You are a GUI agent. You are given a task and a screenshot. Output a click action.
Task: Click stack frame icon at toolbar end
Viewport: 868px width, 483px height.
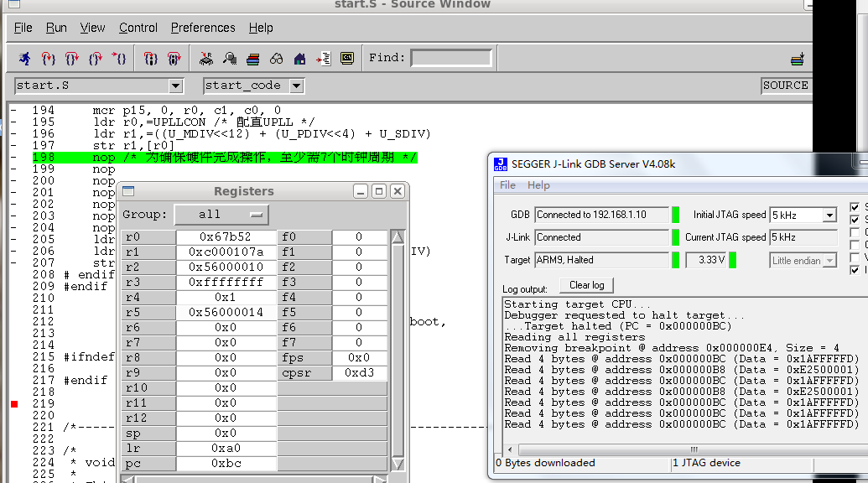(798, 59)
